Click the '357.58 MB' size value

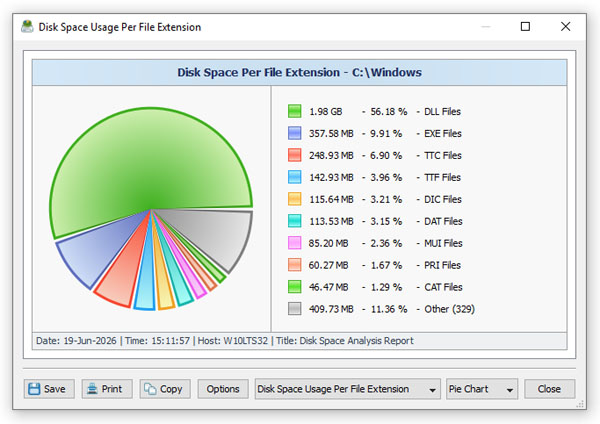coord(331,134)
